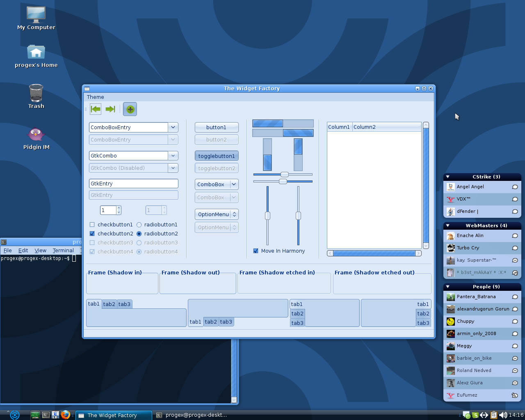
Task: Click the Yahoo icon beside EuFumez contact
Action: pos(451,395)
